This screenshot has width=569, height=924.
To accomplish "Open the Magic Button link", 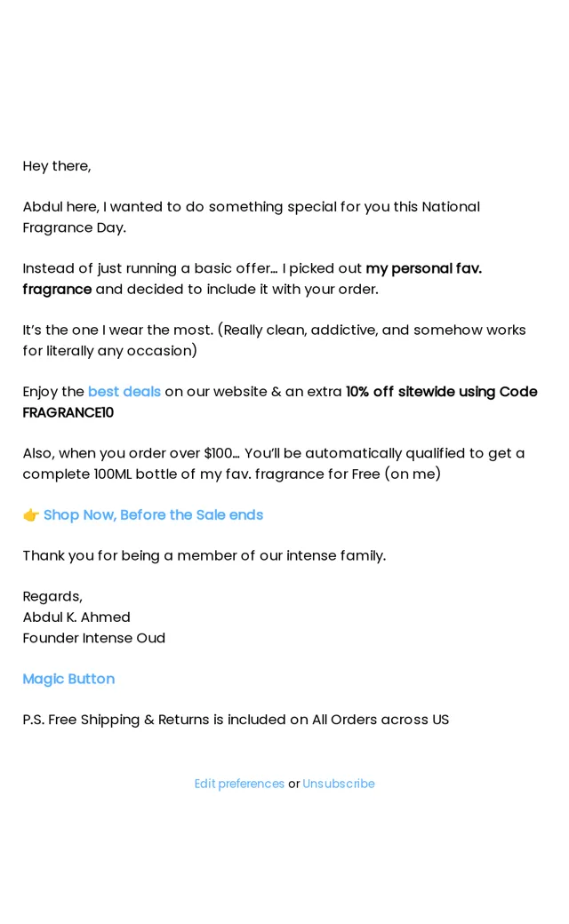I will pos(68,679).
